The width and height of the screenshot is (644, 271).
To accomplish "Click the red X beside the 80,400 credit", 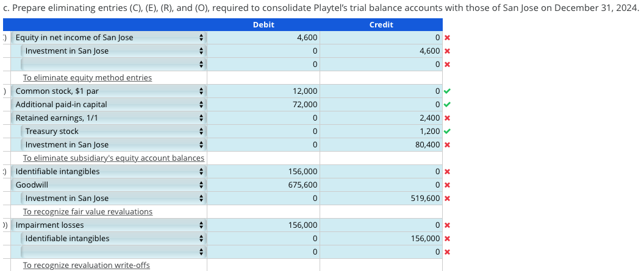I will click(447, 145).
